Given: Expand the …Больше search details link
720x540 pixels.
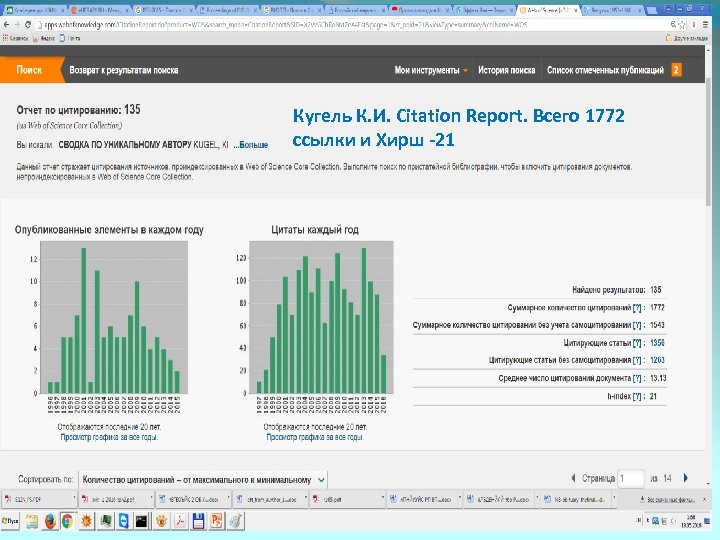Looking at the screenshot, I should (x=250, y=145).
